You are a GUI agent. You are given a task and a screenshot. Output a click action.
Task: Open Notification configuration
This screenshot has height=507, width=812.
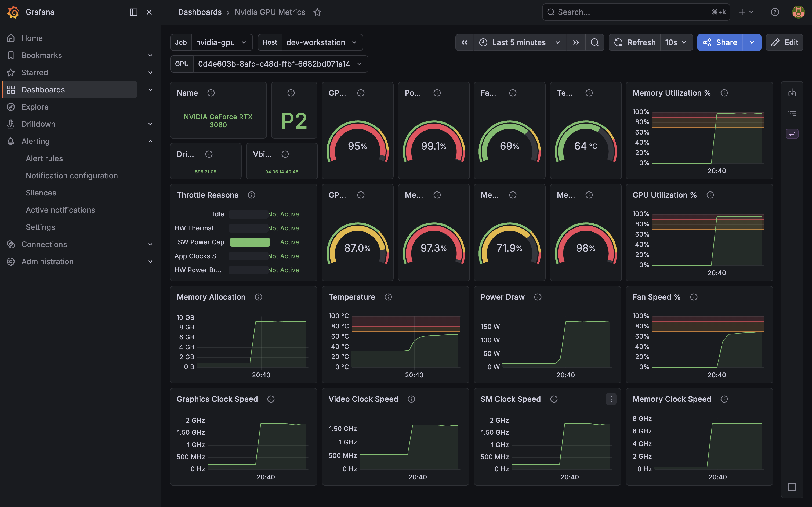pyautogui.click(x=72, y=176)
